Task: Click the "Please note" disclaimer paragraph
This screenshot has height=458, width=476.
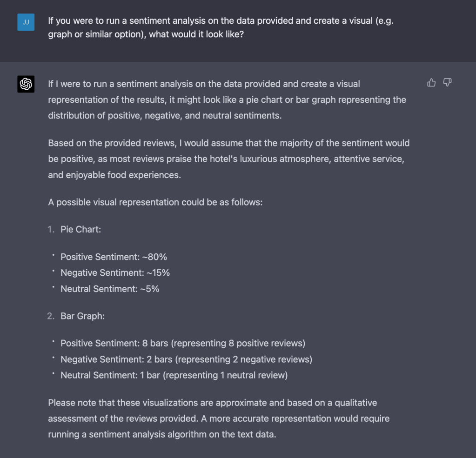Action: tap(219, 418)
